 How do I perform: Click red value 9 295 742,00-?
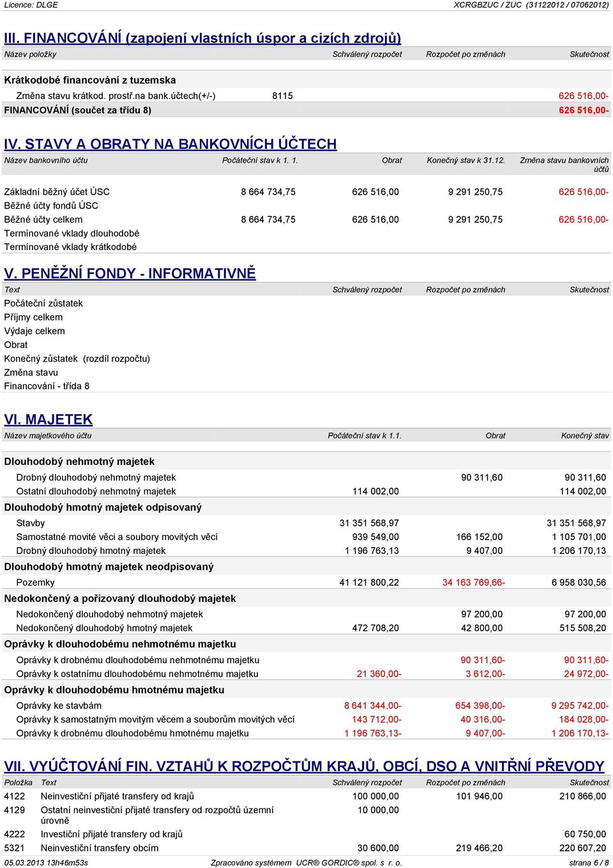[580, 706]
